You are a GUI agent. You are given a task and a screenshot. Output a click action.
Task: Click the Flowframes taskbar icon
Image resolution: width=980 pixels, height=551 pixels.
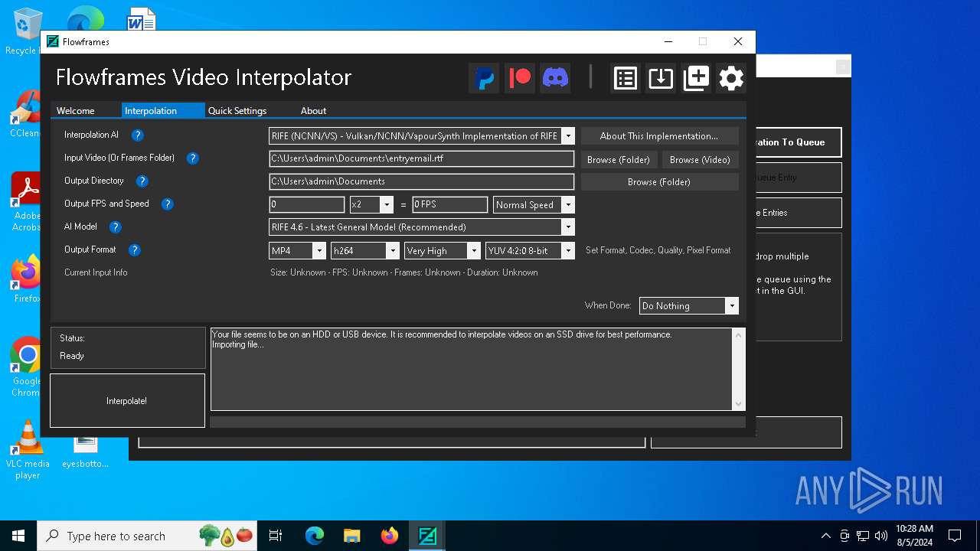click(x=426, y=536)
